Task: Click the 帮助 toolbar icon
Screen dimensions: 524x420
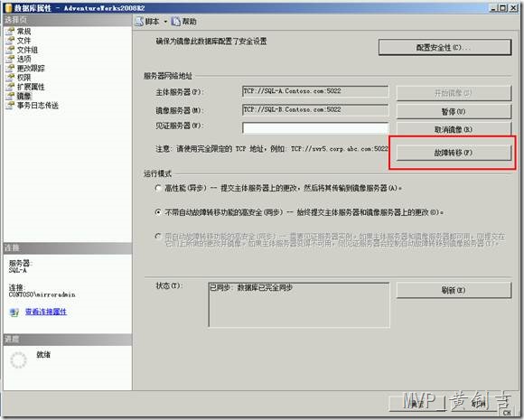Action: [x=176, y=22]
